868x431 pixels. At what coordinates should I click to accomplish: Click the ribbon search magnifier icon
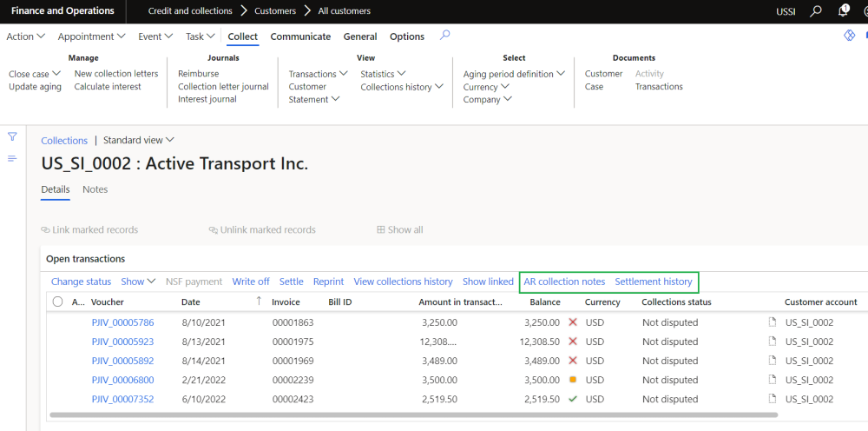point(445,36)
